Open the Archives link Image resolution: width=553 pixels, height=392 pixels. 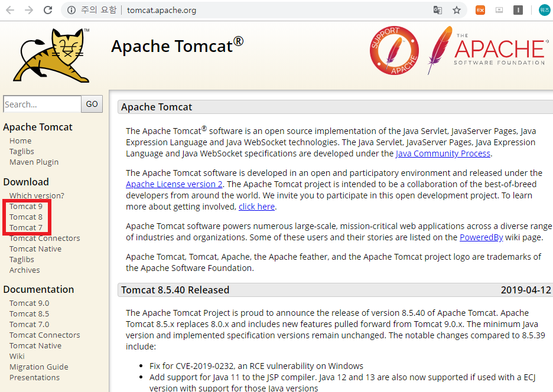click(x=24, y=270)
